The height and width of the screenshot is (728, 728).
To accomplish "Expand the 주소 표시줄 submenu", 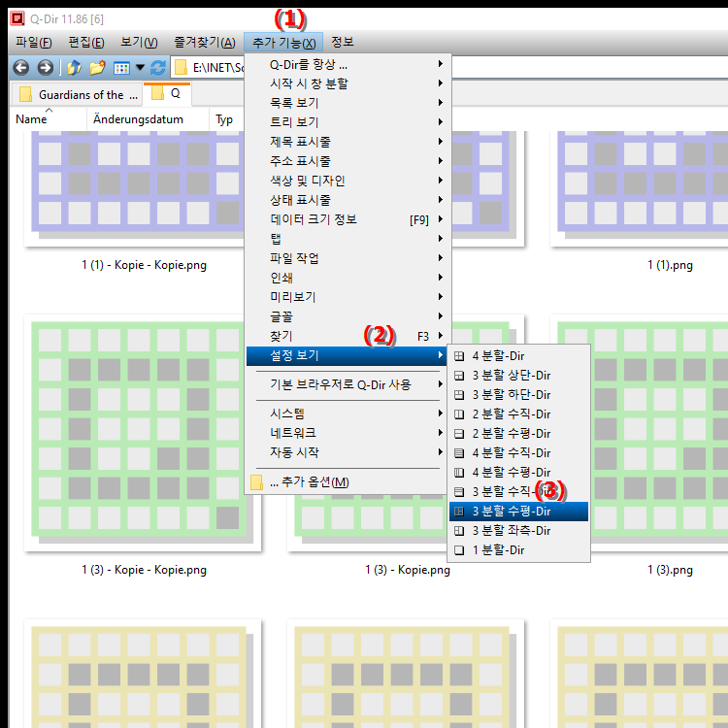I will [x=347, y=161].
